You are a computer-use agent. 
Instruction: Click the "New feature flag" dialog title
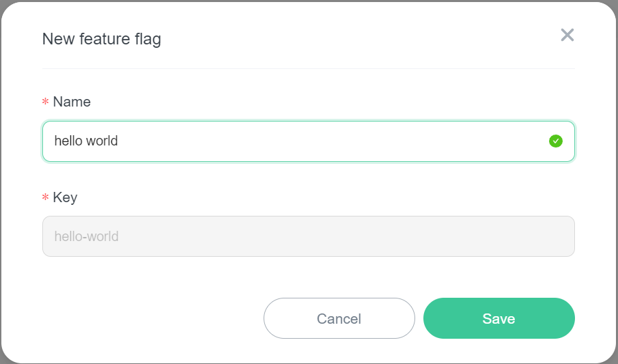[102, 38]
